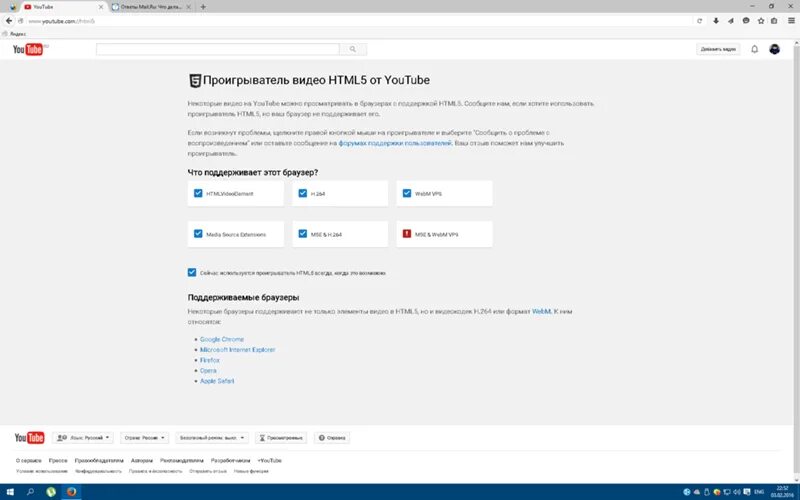Open Windows taskbar search

(x=30, y=492)
